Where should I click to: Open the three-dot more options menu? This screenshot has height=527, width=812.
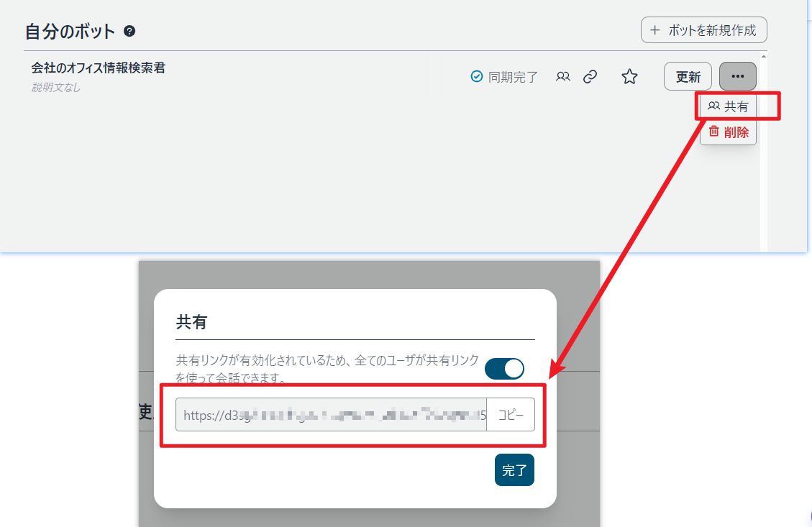(737, 76)
